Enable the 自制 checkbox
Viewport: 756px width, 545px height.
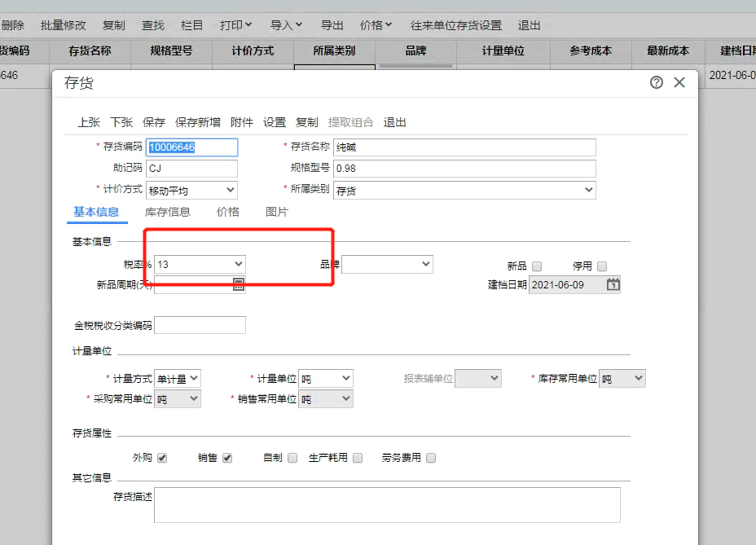pyautogui.click(x=292, y=458)
